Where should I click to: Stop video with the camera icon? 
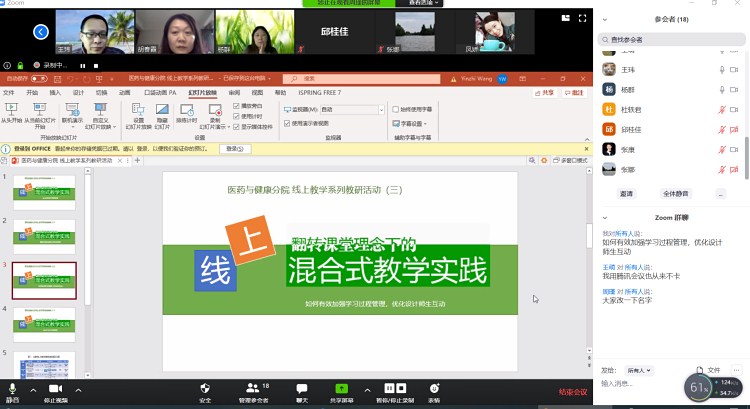coord(55,388)
